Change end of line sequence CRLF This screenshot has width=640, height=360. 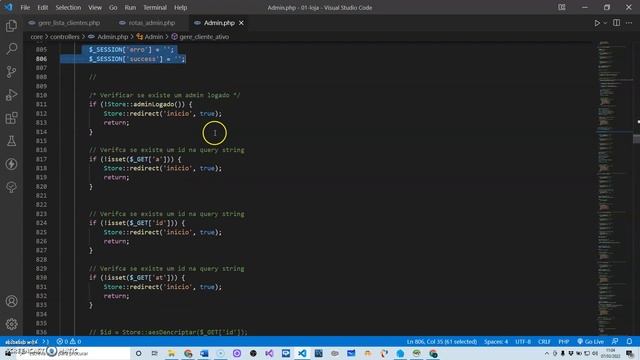[x=544, y=342]
